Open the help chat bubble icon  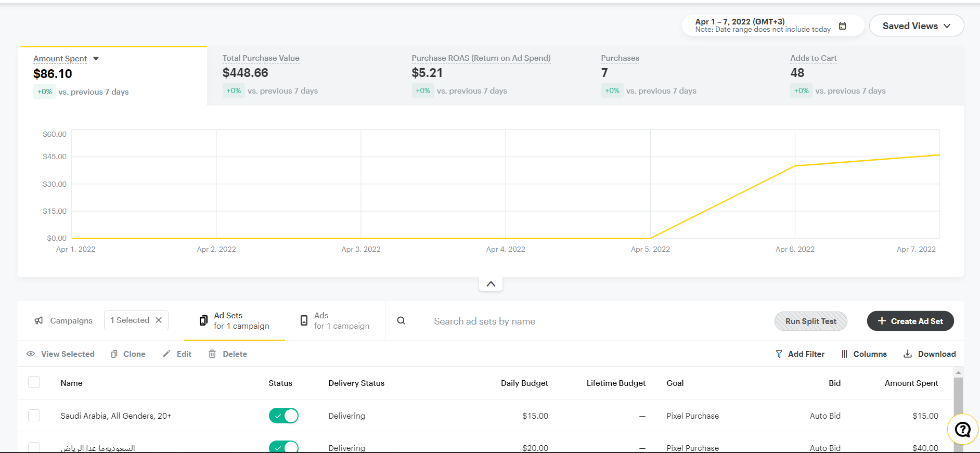962,430
